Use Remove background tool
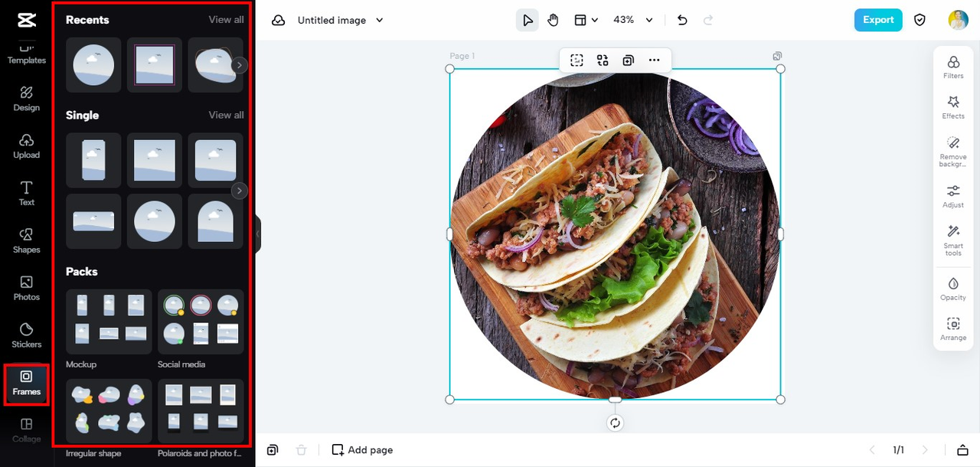980x467 pixels. point(953,152)
